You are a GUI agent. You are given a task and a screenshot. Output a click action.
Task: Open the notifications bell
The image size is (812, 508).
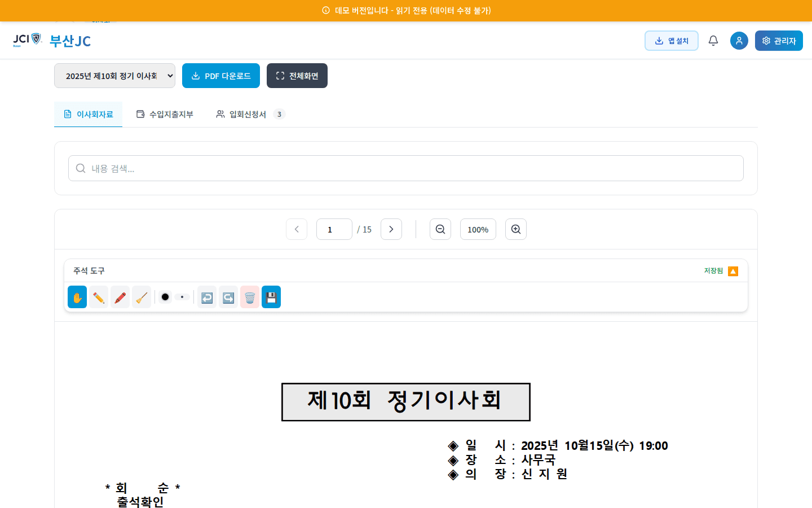[x=713, y=40]
